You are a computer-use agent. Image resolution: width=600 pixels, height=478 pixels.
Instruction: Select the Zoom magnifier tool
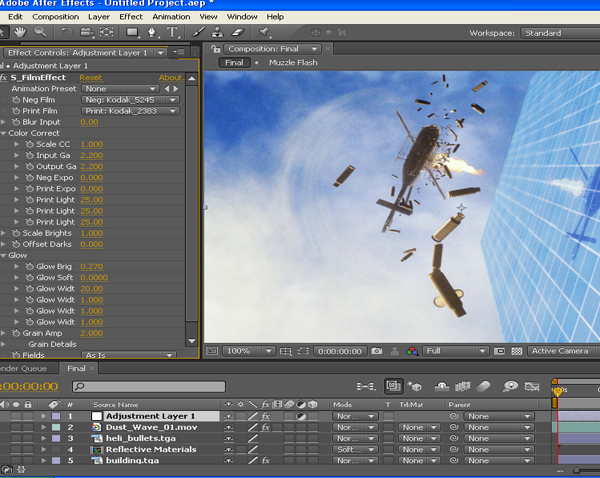tap(40, 32)
